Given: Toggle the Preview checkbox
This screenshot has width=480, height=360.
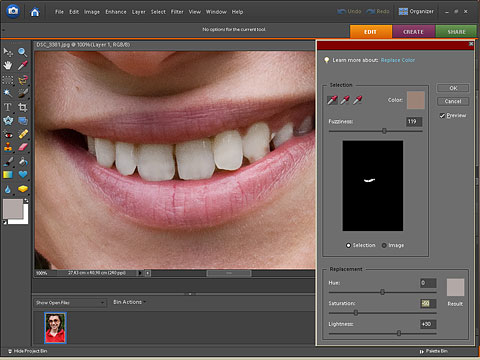Looking at the screenshot, I should click(x=442, y=116).
